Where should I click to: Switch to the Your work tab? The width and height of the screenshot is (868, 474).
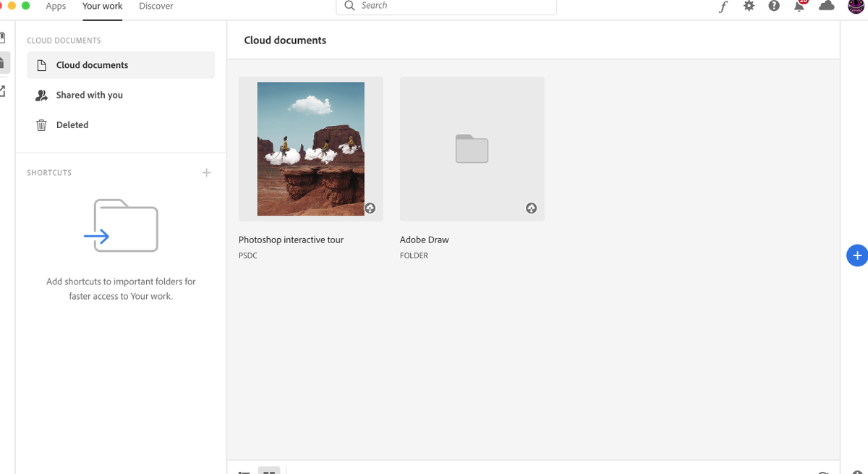pos(103,6)
